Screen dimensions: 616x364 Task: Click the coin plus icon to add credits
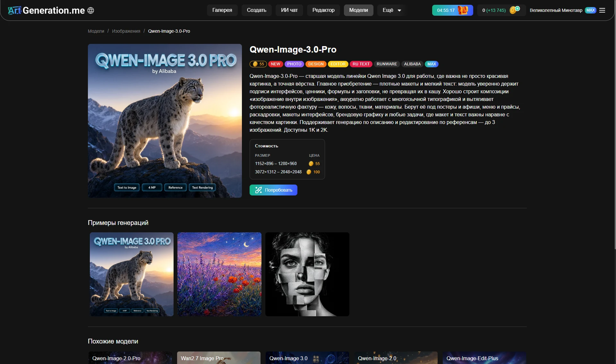(515, 10)
